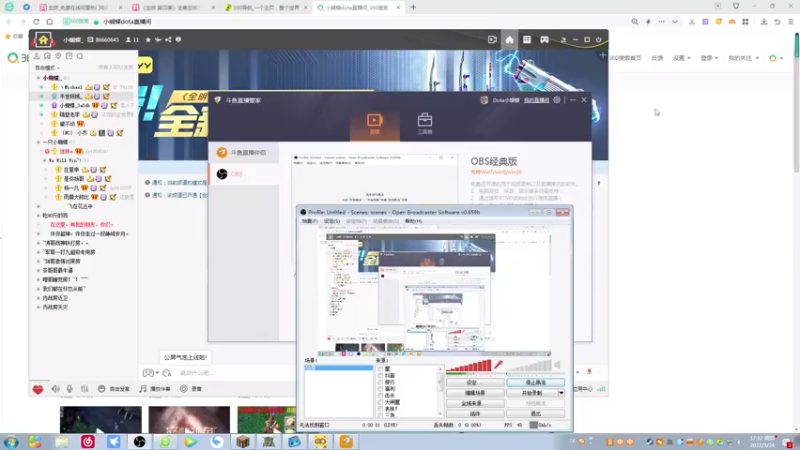Screen dimensions: 800x450
Task: Click the Windows Start button
Action: click(11, 441)
